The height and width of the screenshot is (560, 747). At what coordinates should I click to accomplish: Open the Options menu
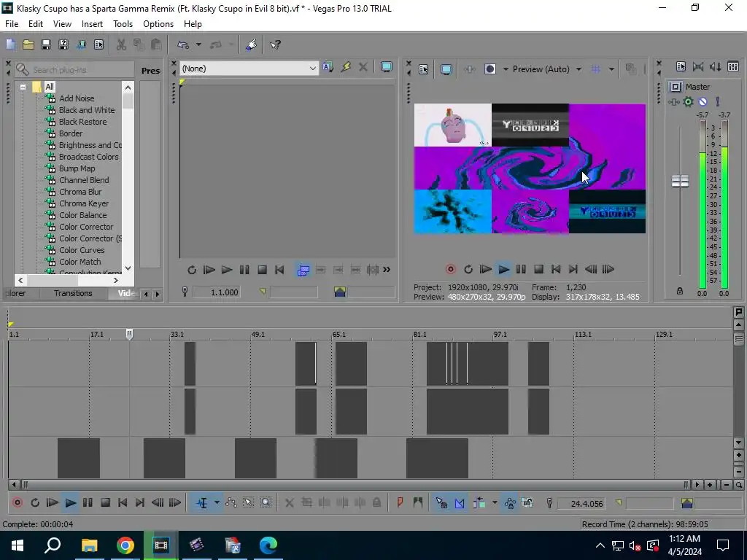tap(158, 24)
